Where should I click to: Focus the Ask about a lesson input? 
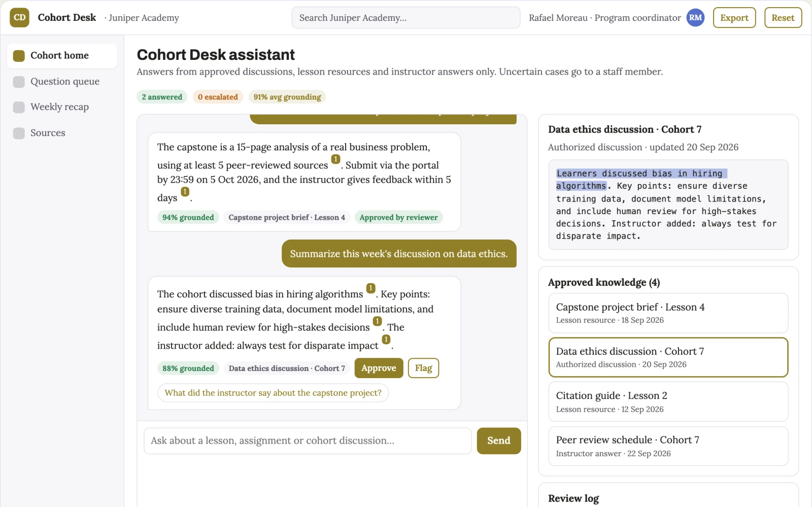[x=308, y=441]
